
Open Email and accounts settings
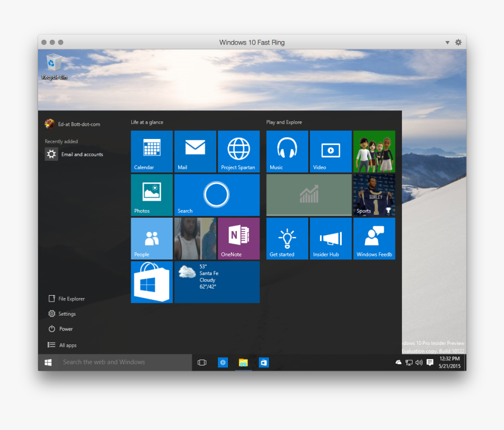tap(74, 154)
